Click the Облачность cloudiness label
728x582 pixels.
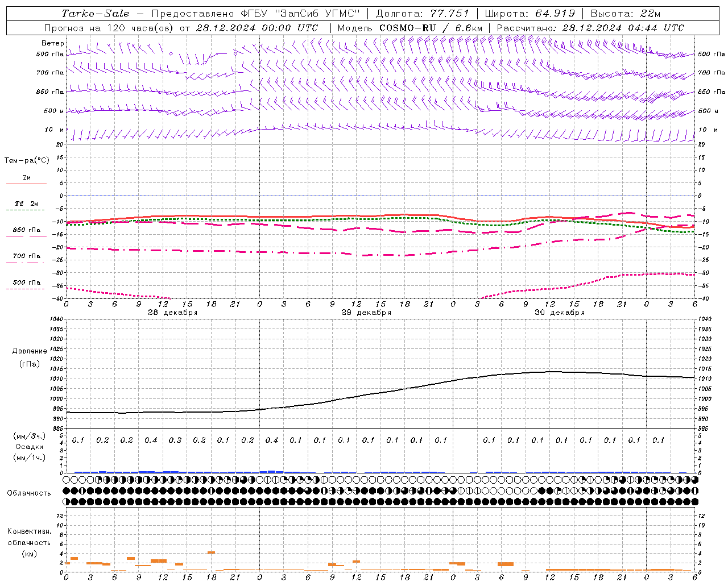point(29,493)
